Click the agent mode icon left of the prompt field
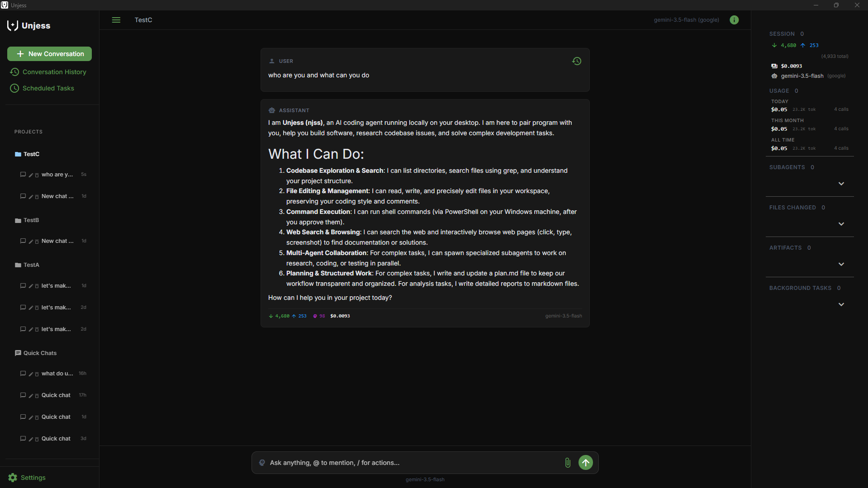 262,463
